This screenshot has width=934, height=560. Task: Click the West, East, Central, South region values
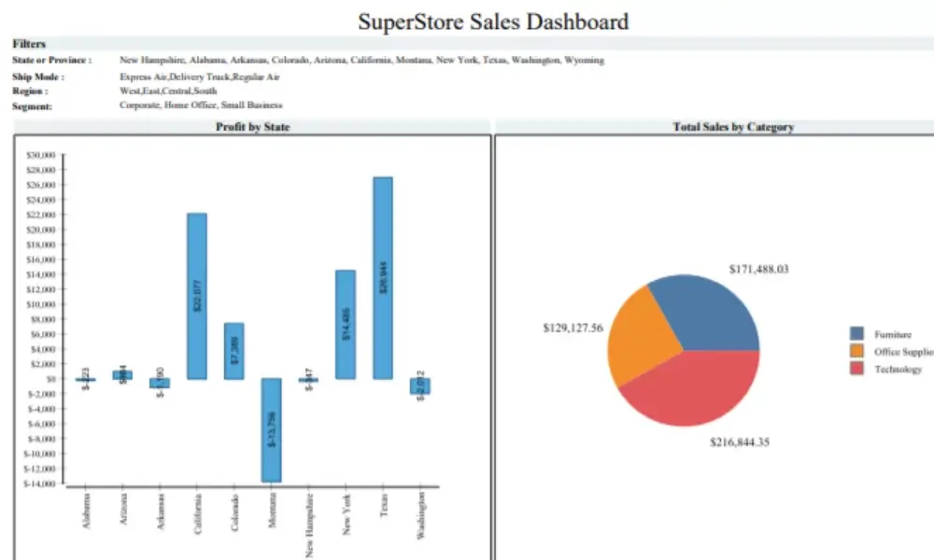pos(168,91)
